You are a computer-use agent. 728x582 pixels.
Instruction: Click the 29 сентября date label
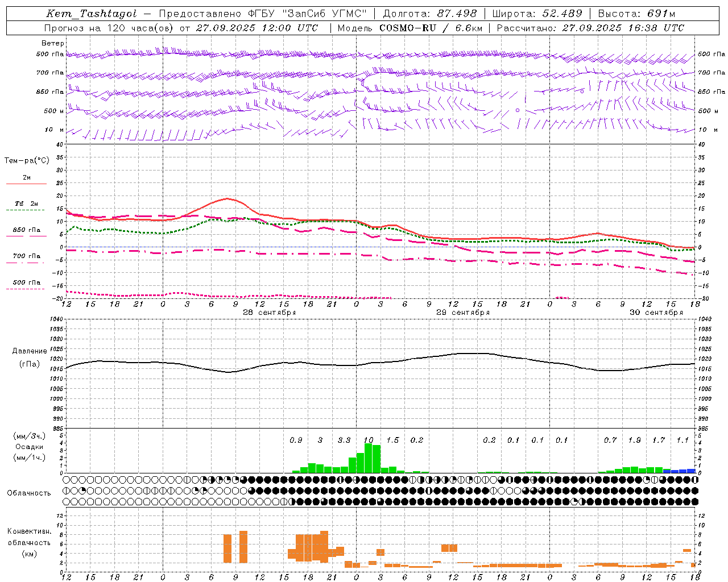[463, 313]
